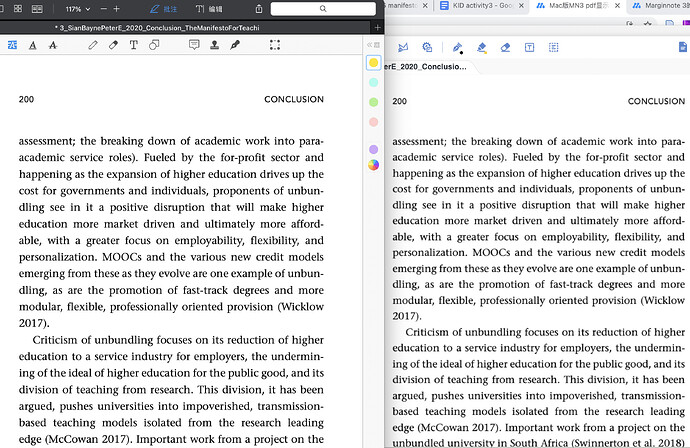Select the stamp tool
The height and width of the screenshot is (448, 690).
(x=214, y=45)
